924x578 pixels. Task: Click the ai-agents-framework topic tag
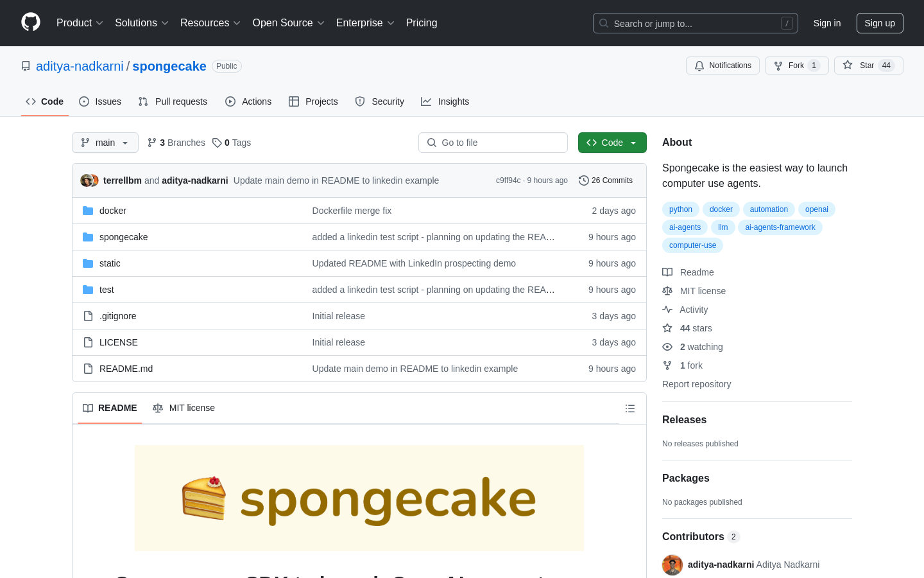point(780,227)
